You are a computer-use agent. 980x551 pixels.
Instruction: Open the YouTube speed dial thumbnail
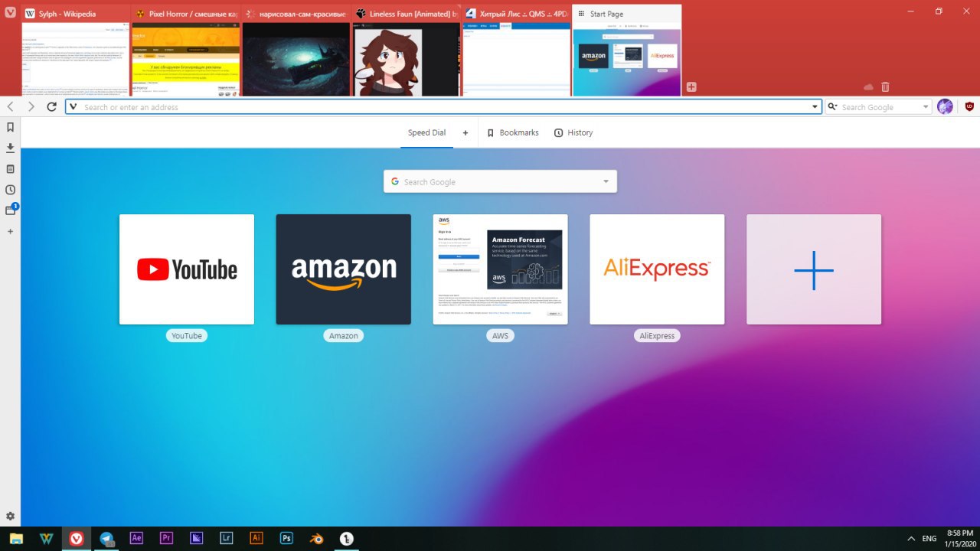click(x=187, y=269)
